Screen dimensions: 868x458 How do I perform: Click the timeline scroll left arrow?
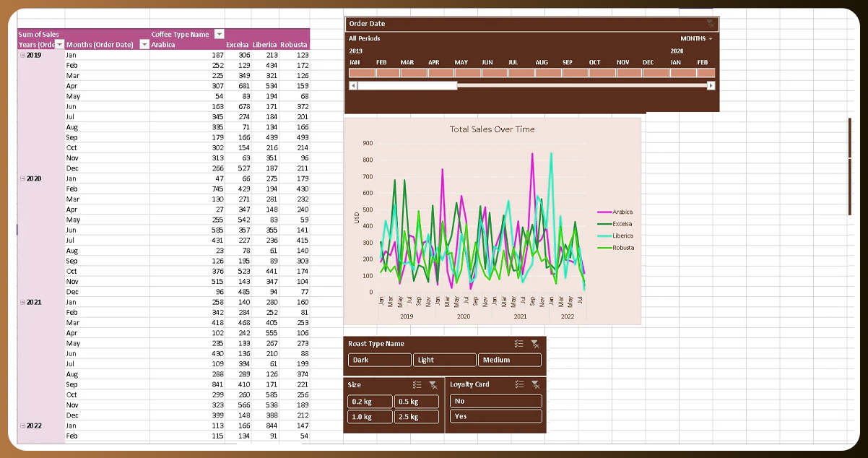[353, 86]
